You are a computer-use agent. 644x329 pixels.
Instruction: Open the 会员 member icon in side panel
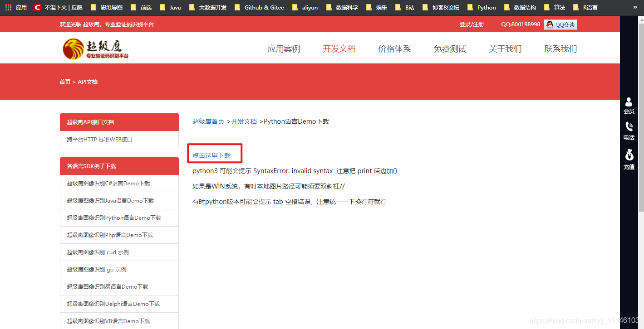(x=629, y=106)
